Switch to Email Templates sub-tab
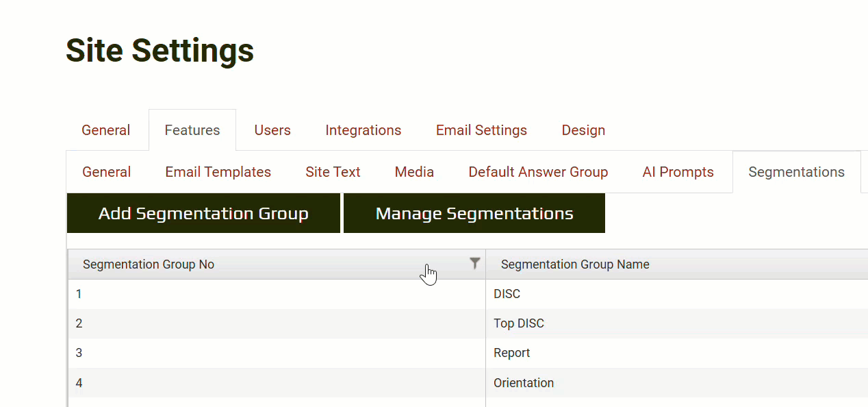This screenshot has width=868, height=407. pos(218,172)
